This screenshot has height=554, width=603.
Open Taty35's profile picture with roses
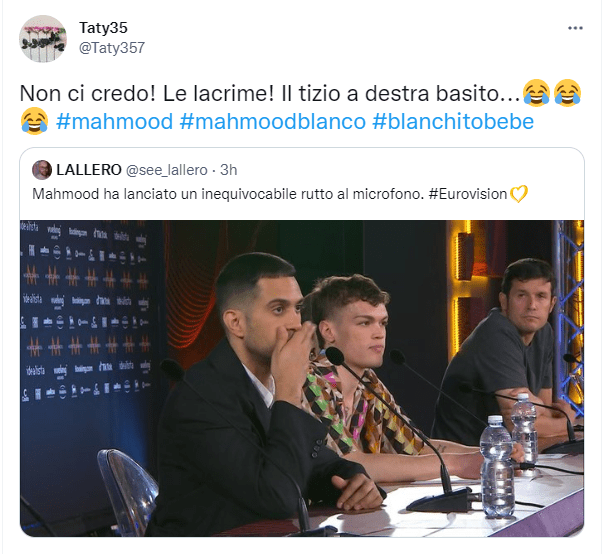[43, 38]
